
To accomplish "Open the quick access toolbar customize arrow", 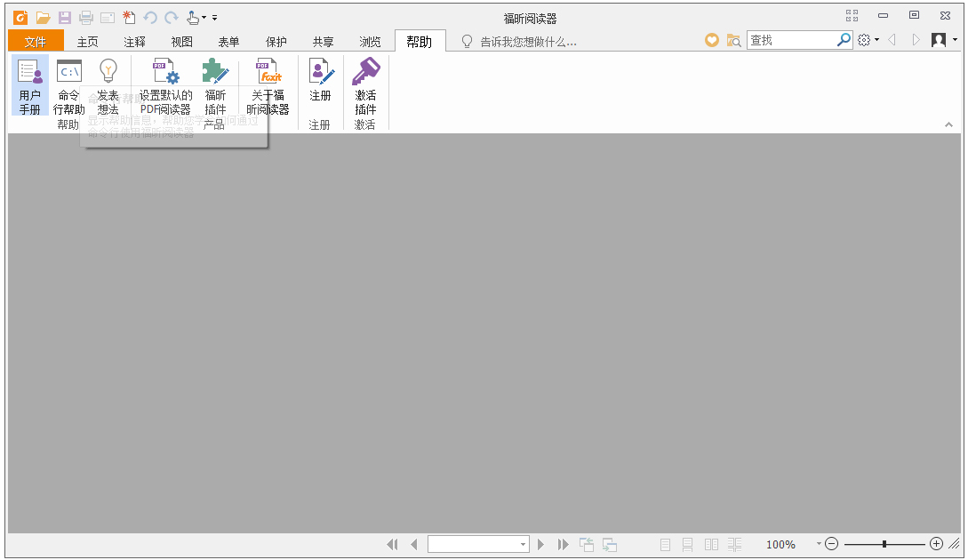I will (215, 18).
